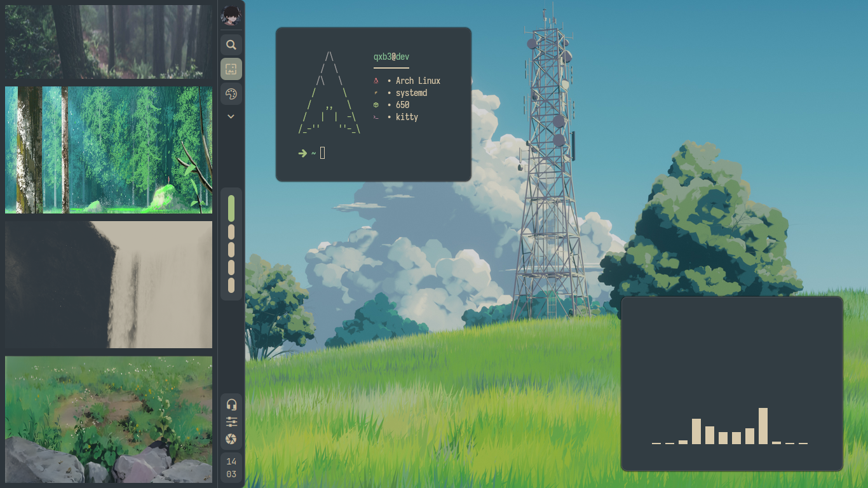Switch to the last workspace pill
This screenshot has width=868, height=488.
pos(231,285)
